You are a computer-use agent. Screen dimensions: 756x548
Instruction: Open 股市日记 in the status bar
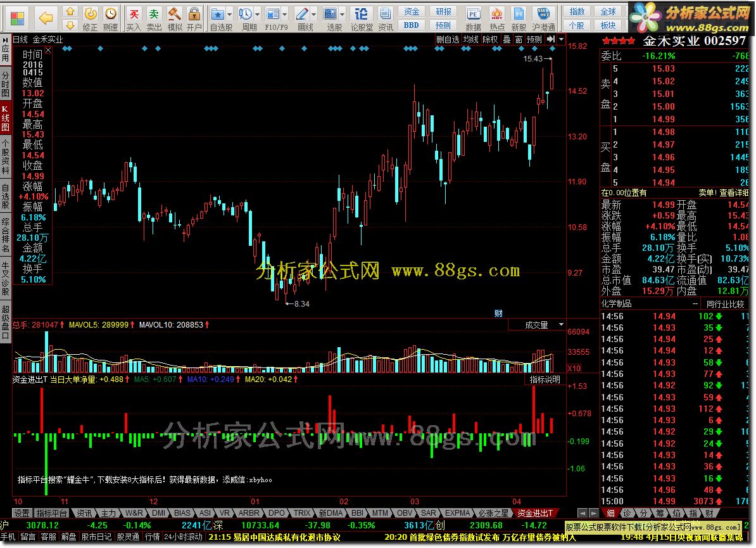(96, 537)
